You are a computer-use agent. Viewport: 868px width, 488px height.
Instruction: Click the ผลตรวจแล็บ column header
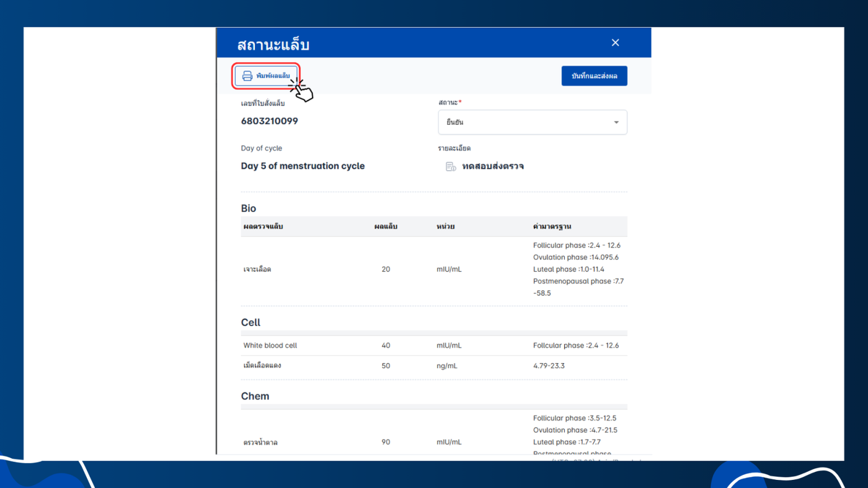[263, 226]
